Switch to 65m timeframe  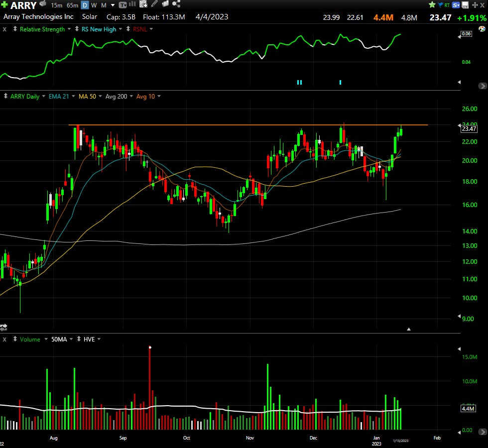pyautogui.click(x=73, y=5)
